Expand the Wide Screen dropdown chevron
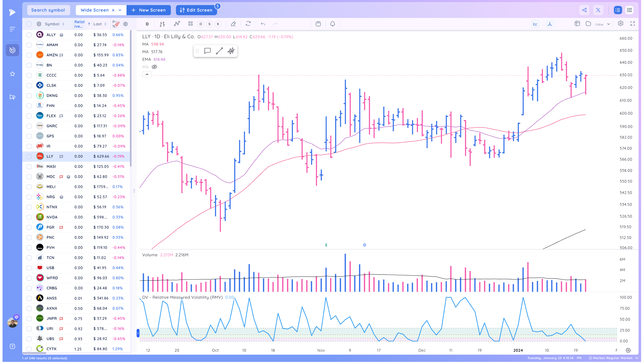Screen dimensions: 644x362 click(120, 10)
